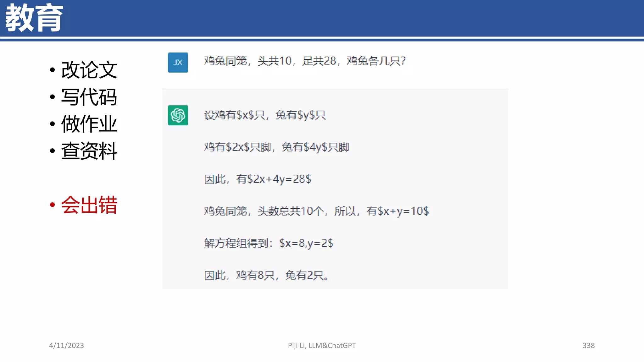
Task: Click the equation line $2x+4y=28$
Action: click(x=258, y=179)
